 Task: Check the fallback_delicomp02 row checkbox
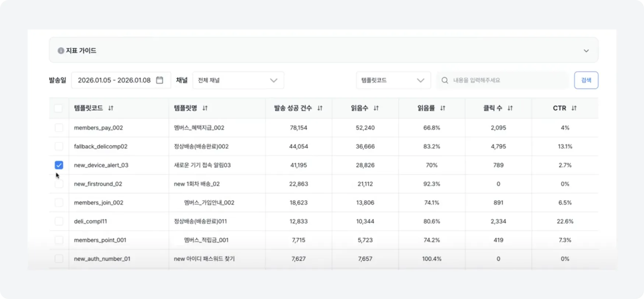pyautogui.click(x=59, y=146)
